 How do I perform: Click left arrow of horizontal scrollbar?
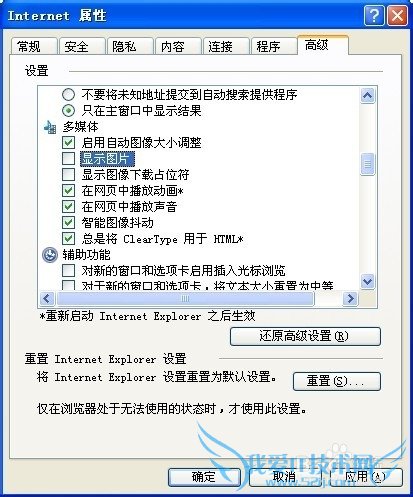[47, 298]
